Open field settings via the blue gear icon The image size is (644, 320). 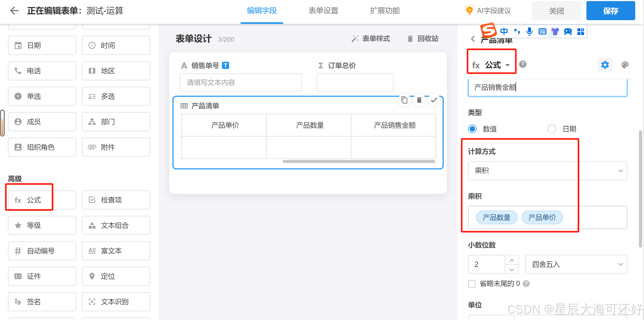pyautogui.click(x=605, y=65)
